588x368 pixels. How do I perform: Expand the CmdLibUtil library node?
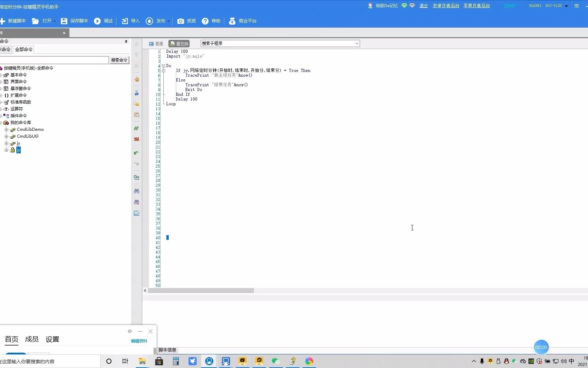click(6, 136)
